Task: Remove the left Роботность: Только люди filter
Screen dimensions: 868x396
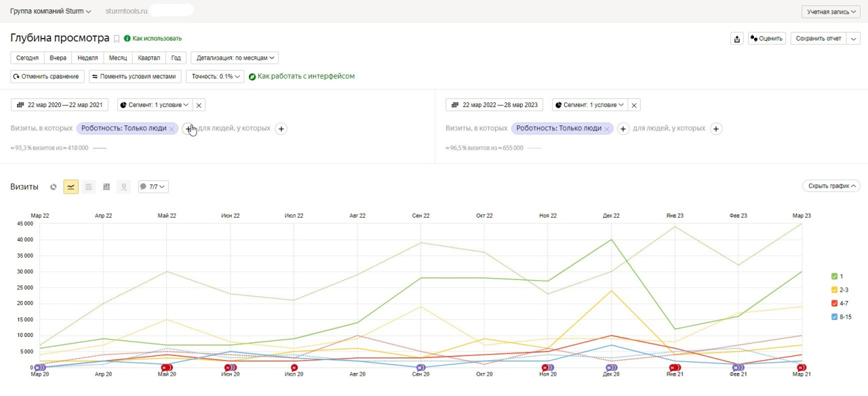Action: tap(172, 128)
